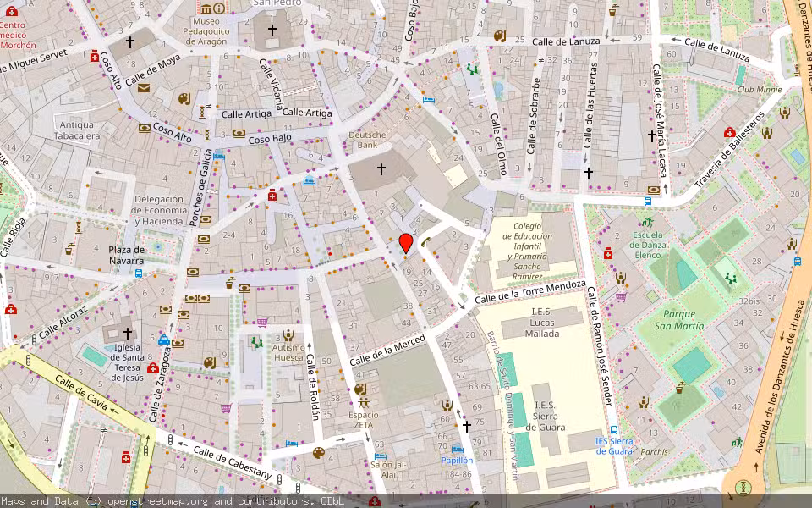The height and width of the screenshot is (508, 812).
Task: Select the bank icon below Calle de José María Lacasa
Action: pyautogui.click(x=654, y=190)
